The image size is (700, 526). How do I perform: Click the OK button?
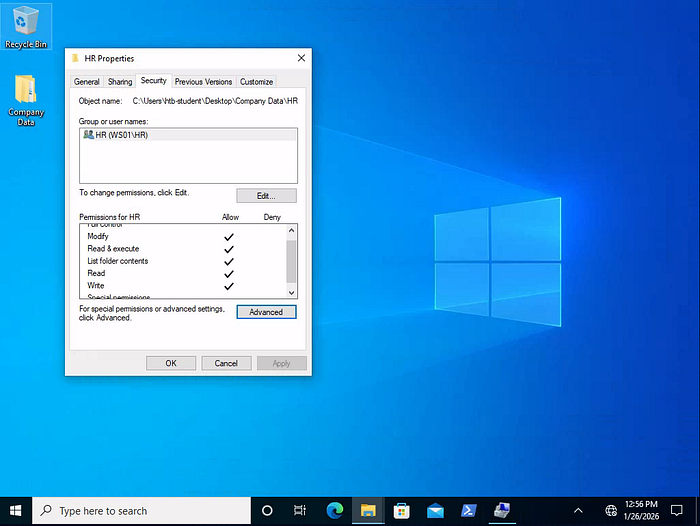(171, 363)
